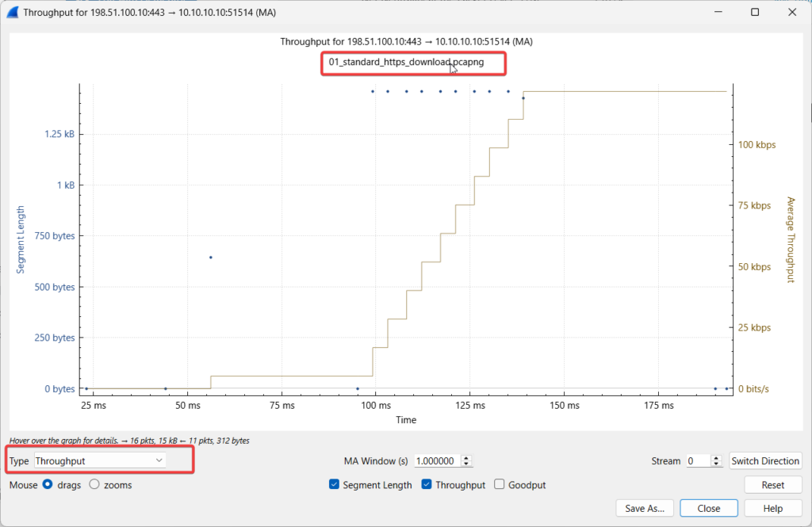Screen dimensions: 812x527
Task: Decrement Stream number with down arrow
Action: coord(717,464)
